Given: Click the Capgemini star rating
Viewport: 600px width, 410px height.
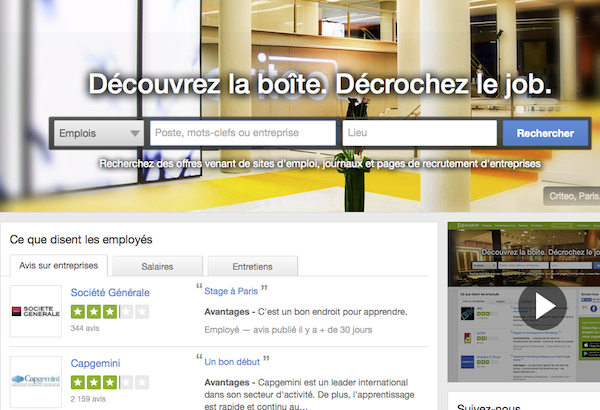Looking at the screenshot, I should 110,382.
